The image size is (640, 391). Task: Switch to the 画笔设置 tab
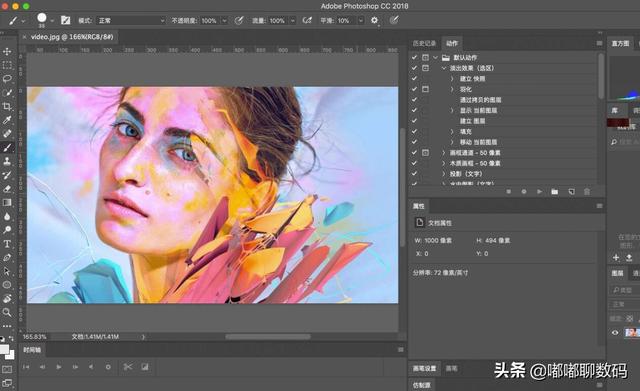click(424, 369)
